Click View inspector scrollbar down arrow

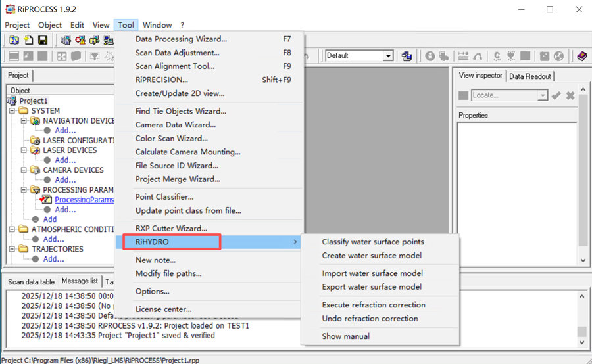click(x=583, y=260)
